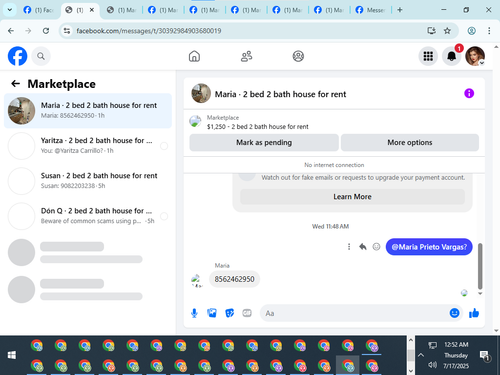500x375 pixels.
Task: Send a thumbs-up like
Action: coord(474,313)
